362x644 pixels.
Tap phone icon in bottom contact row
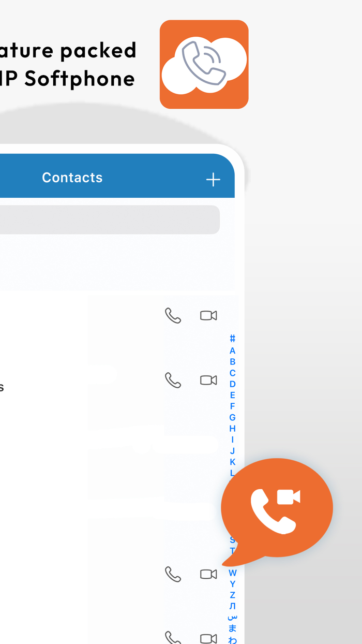[173, 637]
